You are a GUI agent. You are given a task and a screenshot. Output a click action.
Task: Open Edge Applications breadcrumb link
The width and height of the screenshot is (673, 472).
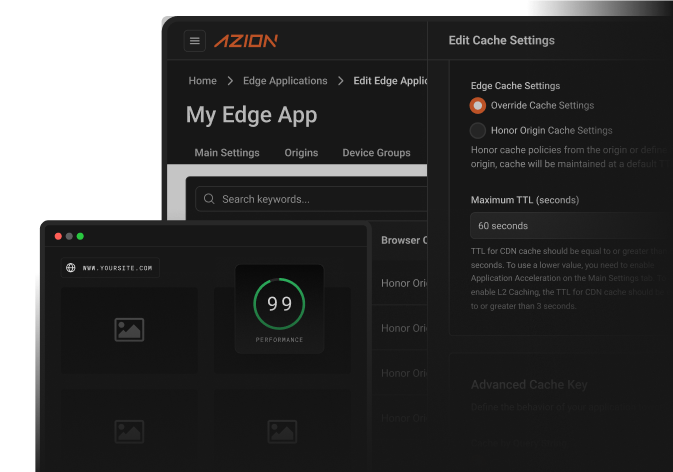285,81
